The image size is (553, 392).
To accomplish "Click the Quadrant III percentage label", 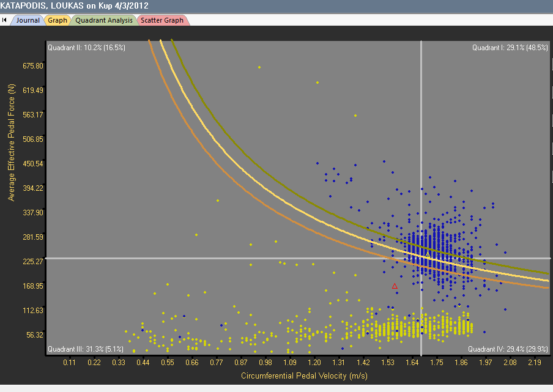I will pos(86,349).
